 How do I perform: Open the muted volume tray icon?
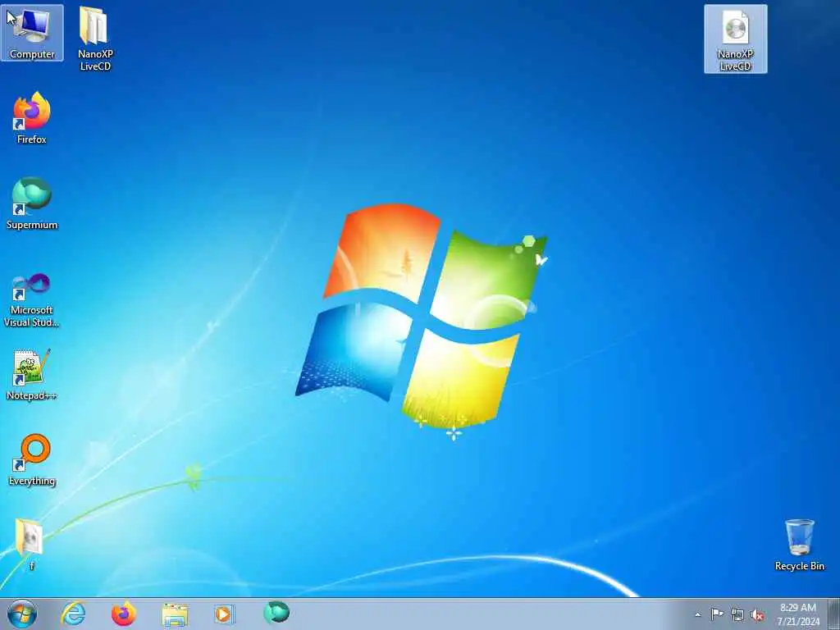[x=757, y=614]
